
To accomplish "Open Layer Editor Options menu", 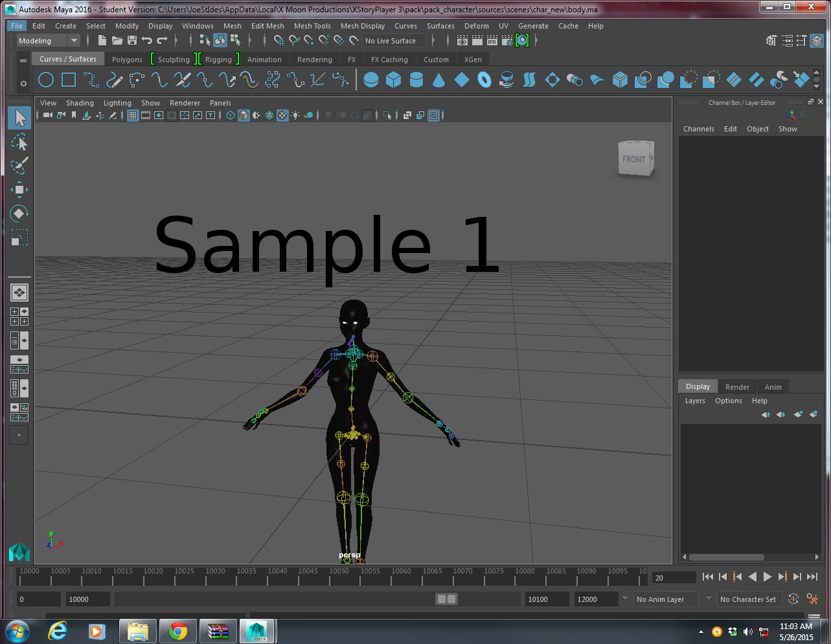I will click(x=729, y=401).
